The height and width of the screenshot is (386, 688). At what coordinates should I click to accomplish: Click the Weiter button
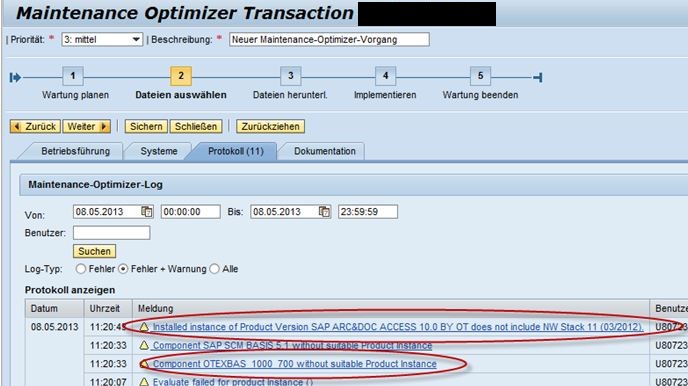coord(86,126)
